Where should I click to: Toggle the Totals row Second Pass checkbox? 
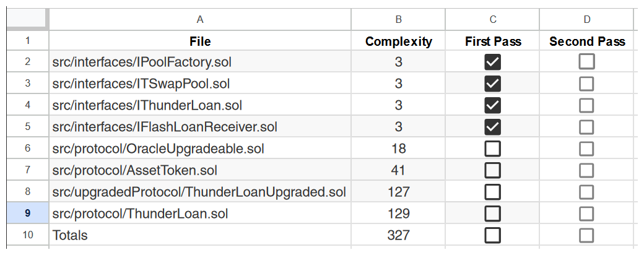pyautogui.click(x=586, y=235)
